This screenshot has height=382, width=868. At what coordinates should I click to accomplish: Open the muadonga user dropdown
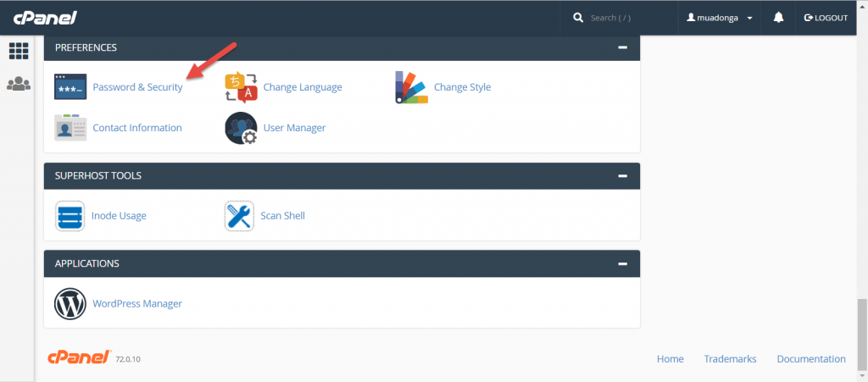point(720,17)
